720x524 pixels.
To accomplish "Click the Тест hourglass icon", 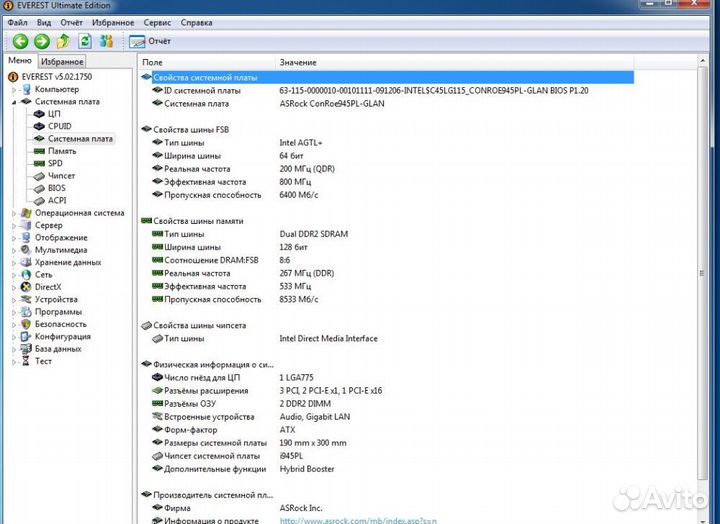I will click(x=26, y=362).
